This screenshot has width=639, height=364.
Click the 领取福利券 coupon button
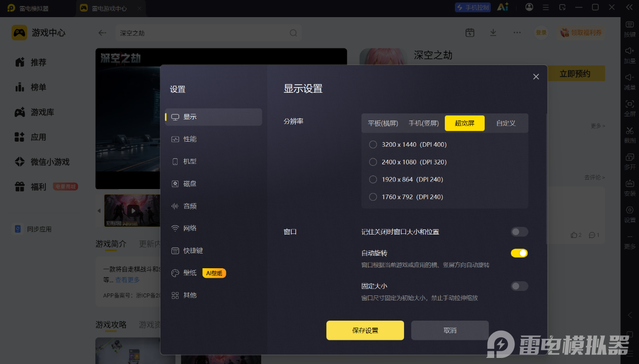pyautogui.click(x=582, y=33)
